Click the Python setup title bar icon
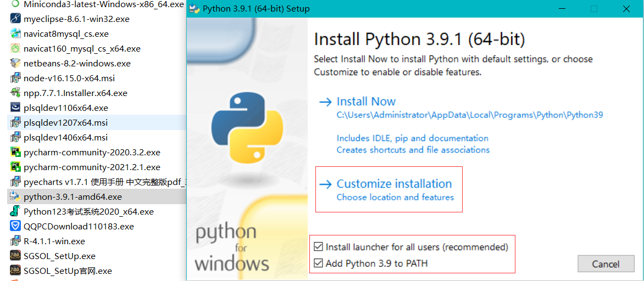The height and width of the screenshot is (281, 644). pos(194,9)
